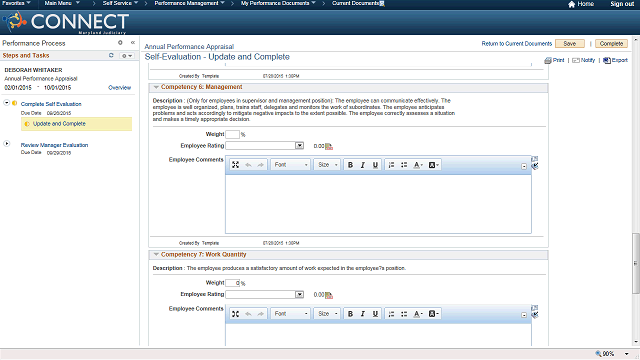Open rating description icon for Competency 7
This screenshot has height=360, width=640.
(x=329, y=295)
